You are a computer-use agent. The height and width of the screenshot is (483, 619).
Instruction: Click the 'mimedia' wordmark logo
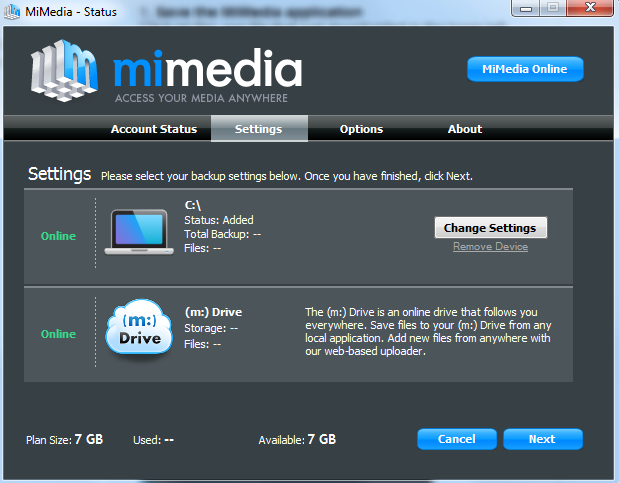pos(208,68)
